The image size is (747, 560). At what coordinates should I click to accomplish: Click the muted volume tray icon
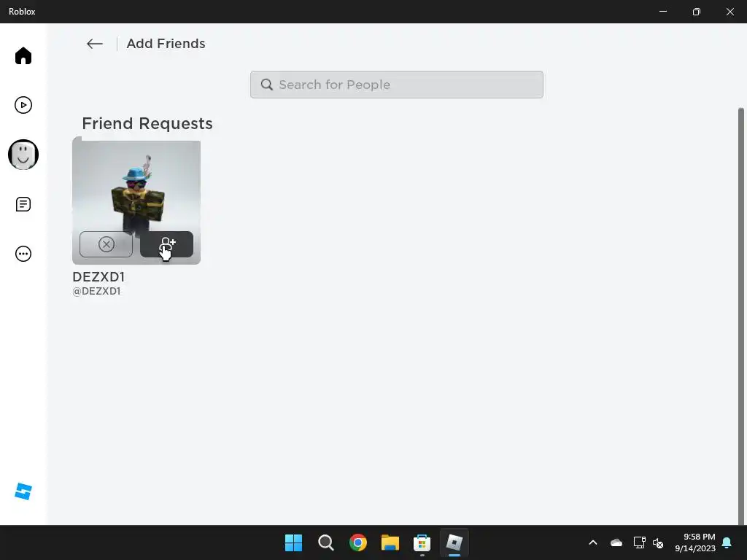[658, 542]
